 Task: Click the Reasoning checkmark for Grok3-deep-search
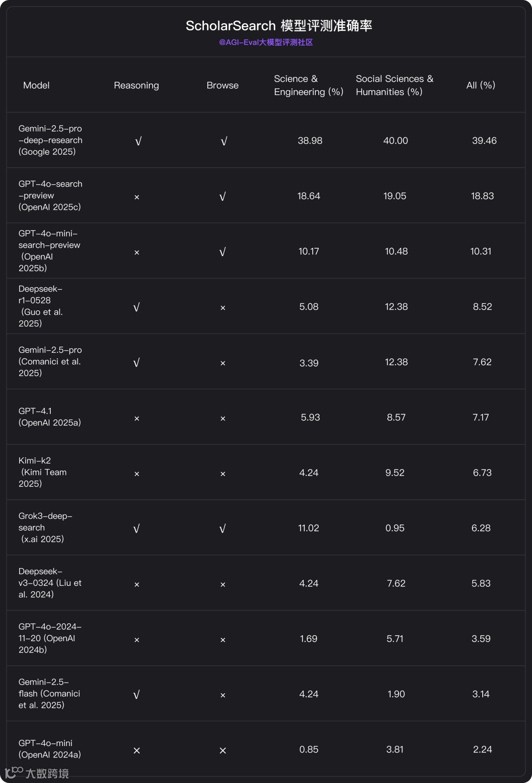(x=136, y=529)
